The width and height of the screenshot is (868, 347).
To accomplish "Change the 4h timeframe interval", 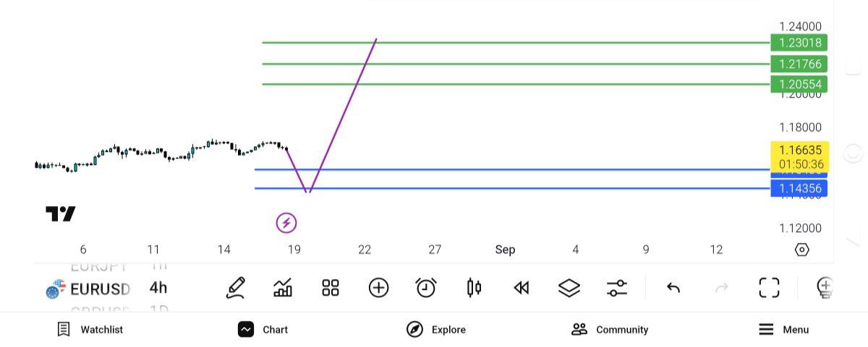I will 158,288.
